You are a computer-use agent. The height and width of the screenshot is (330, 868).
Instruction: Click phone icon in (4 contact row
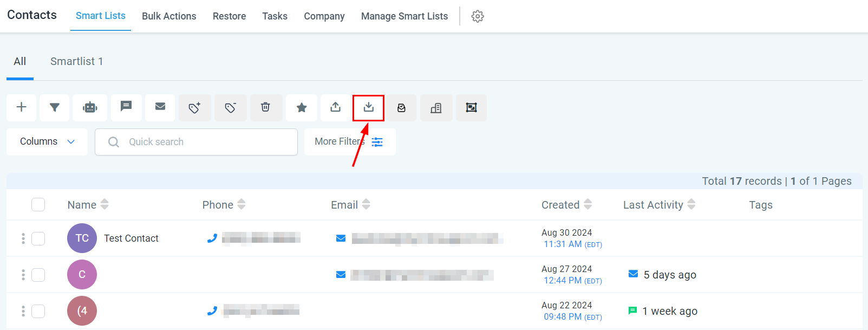[212, 310]
